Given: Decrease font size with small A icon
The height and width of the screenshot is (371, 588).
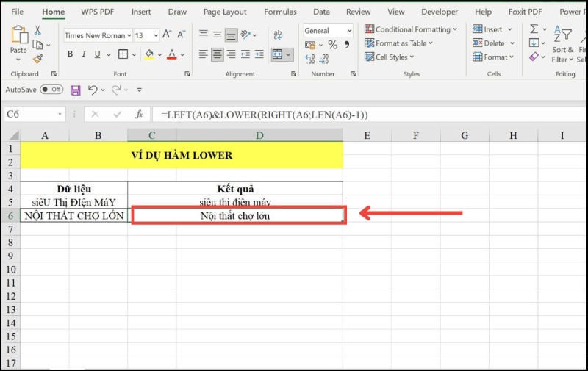Looking at the screenshot, I should point(182,35).
